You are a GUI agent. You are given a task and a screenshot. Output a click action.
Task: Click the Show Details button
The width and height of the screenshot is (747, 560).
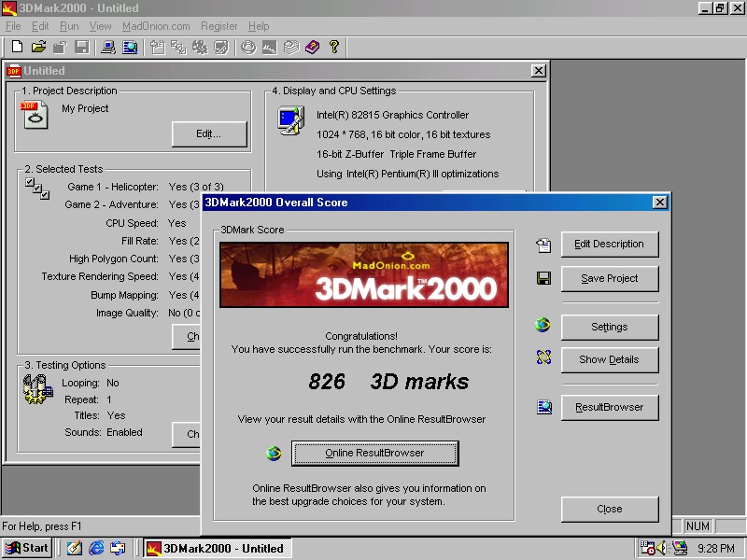610,360
